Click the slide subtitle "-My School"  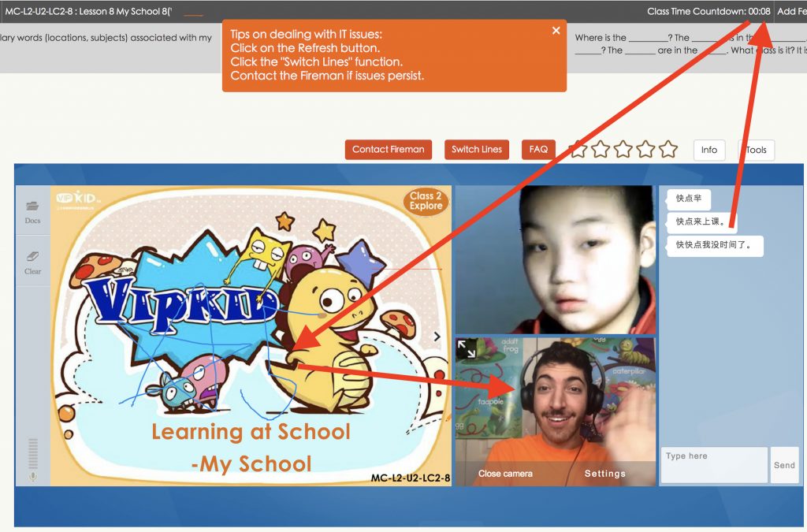click(x=251, y=463)
